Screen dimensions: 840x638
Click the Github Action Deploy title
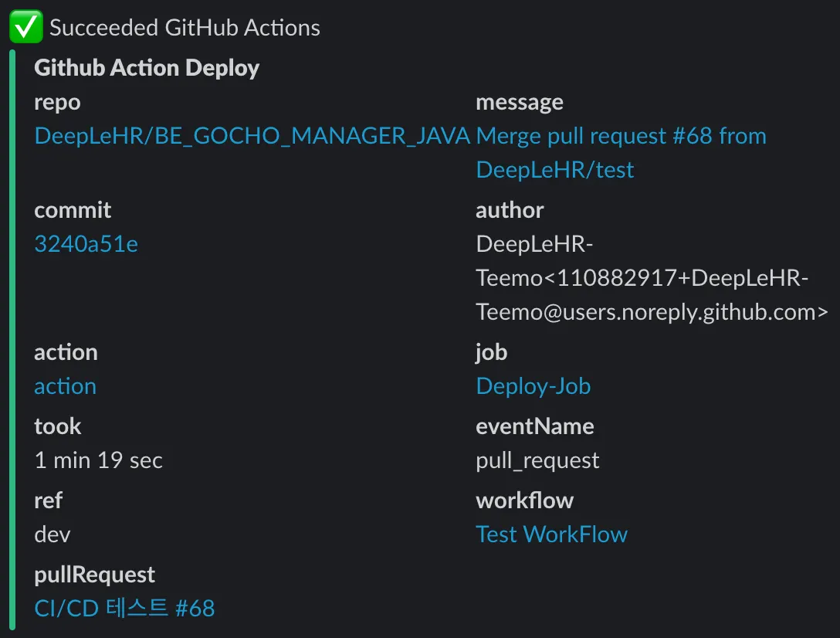coord(147,68)
